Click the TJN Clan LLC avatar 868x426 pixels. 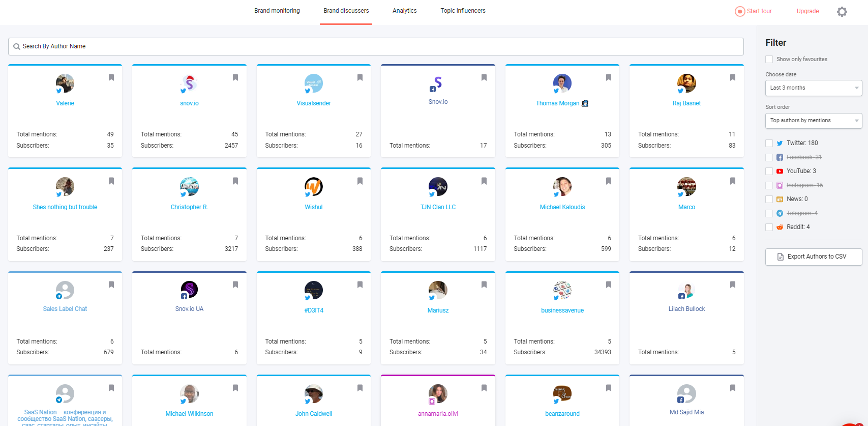(x=438, y=187)
